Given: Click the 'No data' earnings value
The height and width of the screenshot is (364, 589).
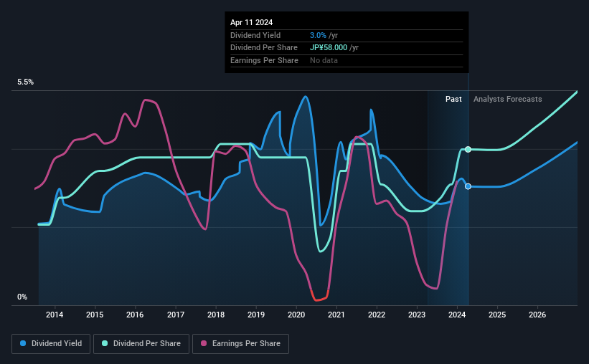Looking at the screenshot, I should (324, 60).
